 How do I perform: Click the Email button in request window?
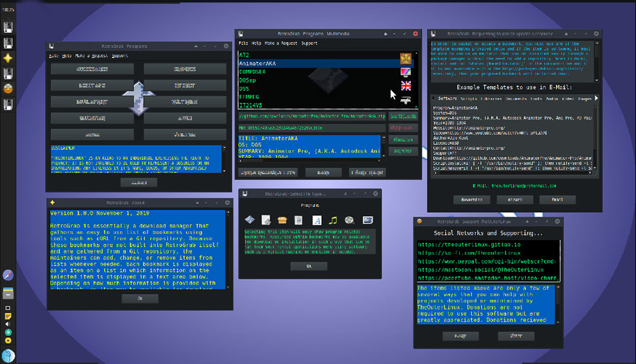point(557,200)
